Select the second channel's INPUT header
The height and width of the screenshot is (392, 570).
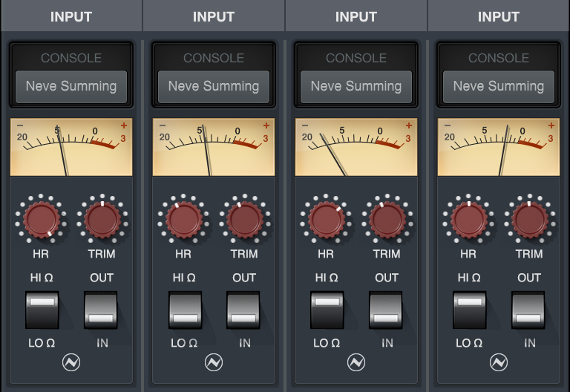(214, 16)
